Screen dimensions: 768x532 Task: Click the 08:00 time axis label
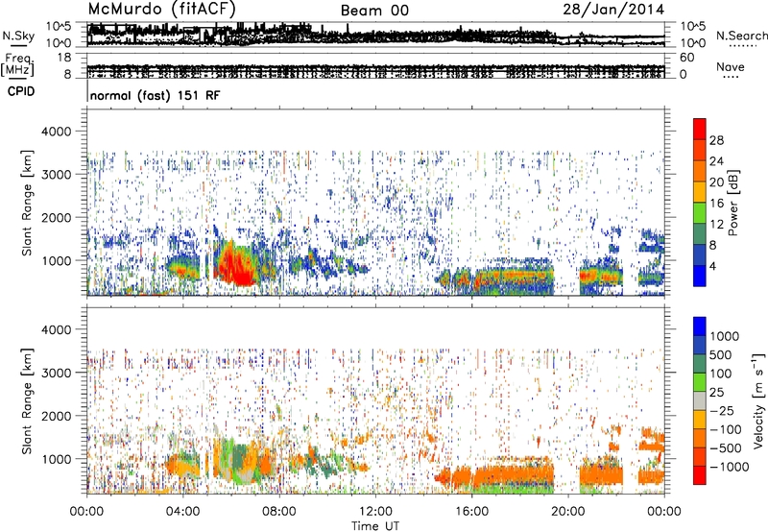(279, 512)
